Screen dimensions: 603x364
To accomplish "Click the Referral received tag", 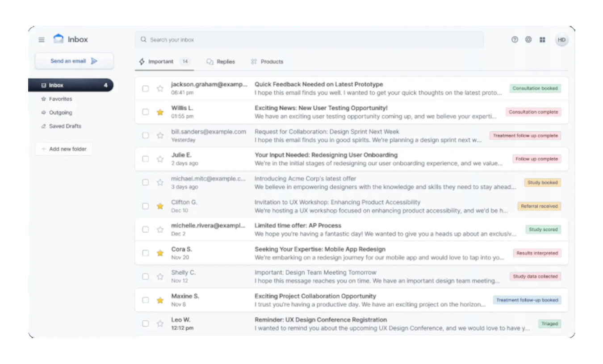I will click(x=539, y=206).
